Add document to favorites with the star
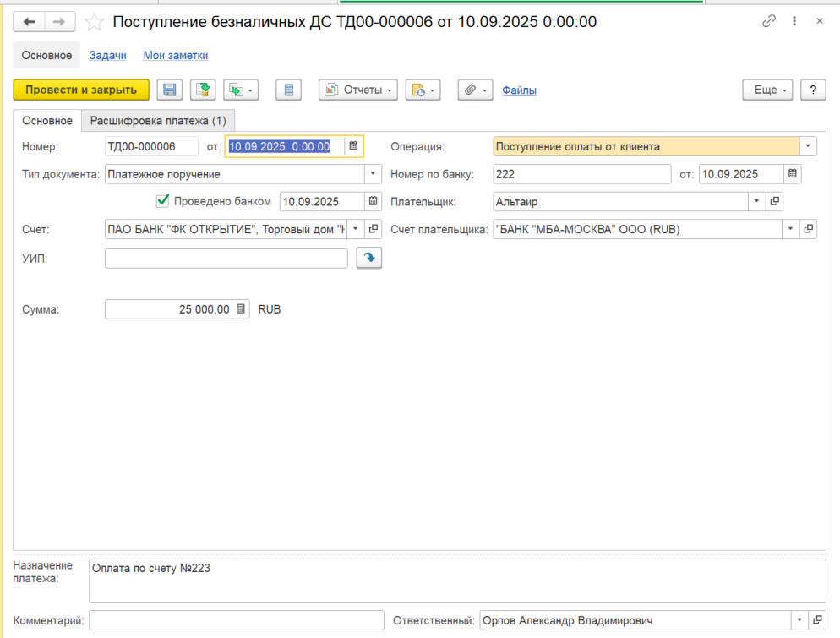 95,22
